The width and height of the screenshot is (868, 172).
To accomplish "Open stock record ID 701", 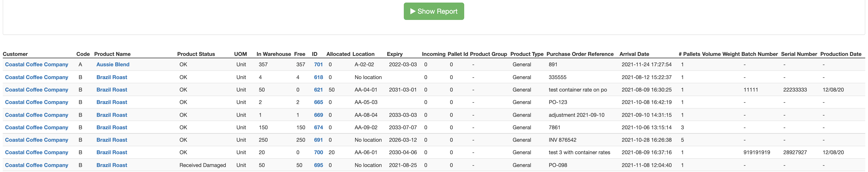I will 318,64.
